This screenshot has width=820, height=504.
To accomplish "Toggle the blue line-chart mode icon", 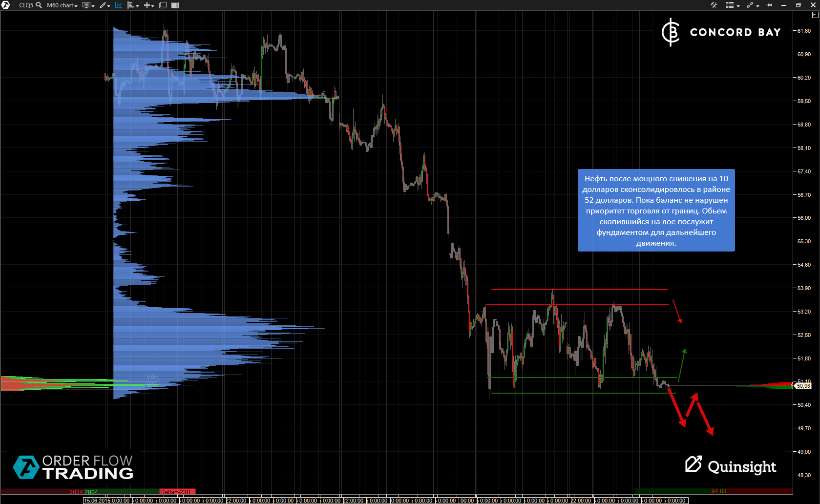I will pos(118,5).
